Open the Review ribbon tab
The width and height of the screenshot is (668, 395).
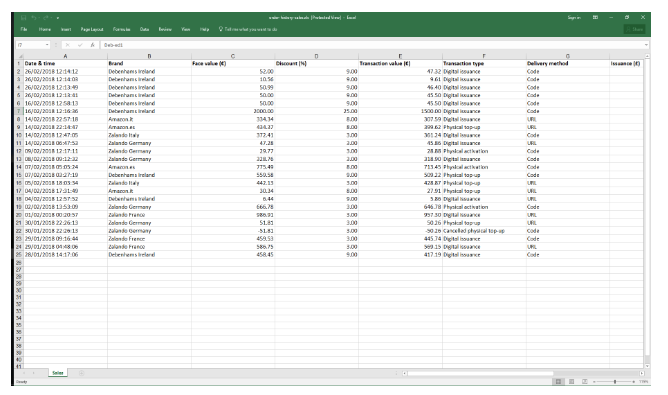tap(165, 29)
